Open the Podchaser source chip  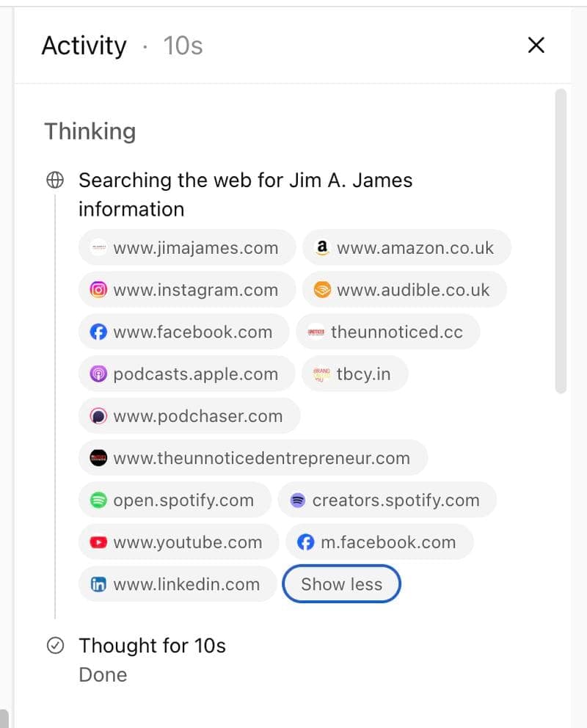click(189, 416)
